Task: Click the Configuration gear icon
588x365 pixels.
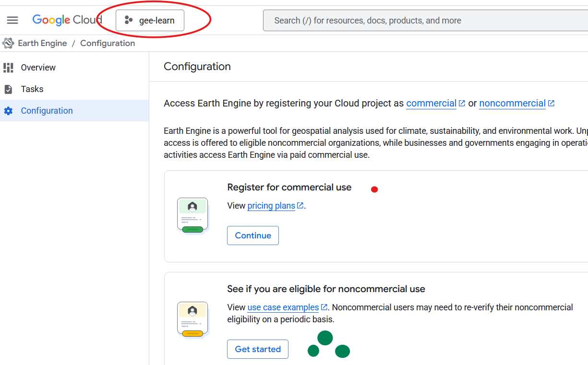Action: point(8,111)
